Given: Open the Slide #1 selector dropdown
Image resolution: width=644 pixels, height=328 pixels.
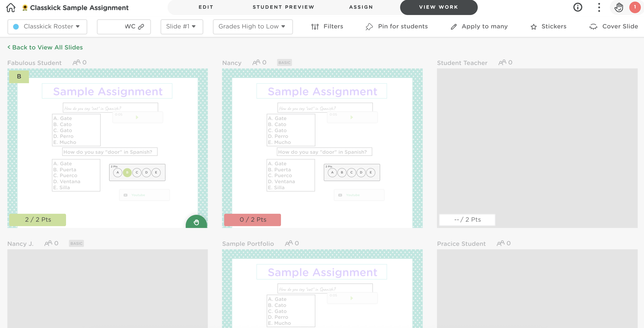Looking at the screenshot, I should (x=182, y=27).
